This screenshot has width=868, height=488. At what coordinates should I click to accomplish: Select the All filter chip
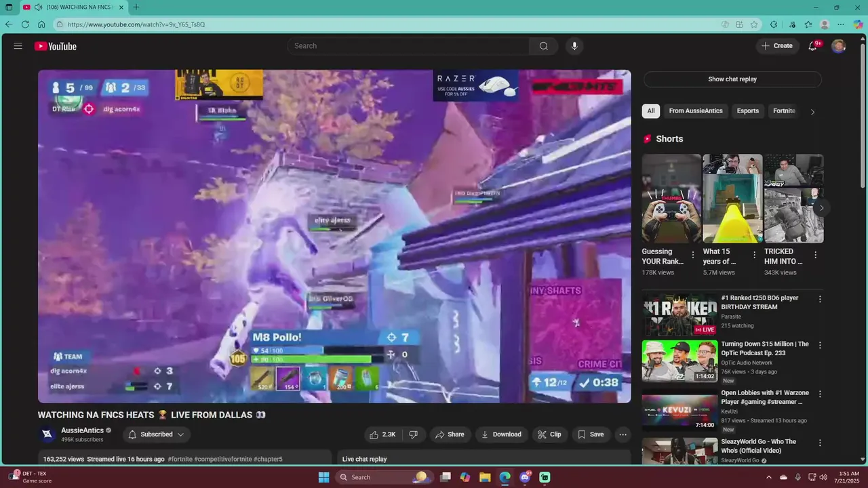(x=651, y=110)
